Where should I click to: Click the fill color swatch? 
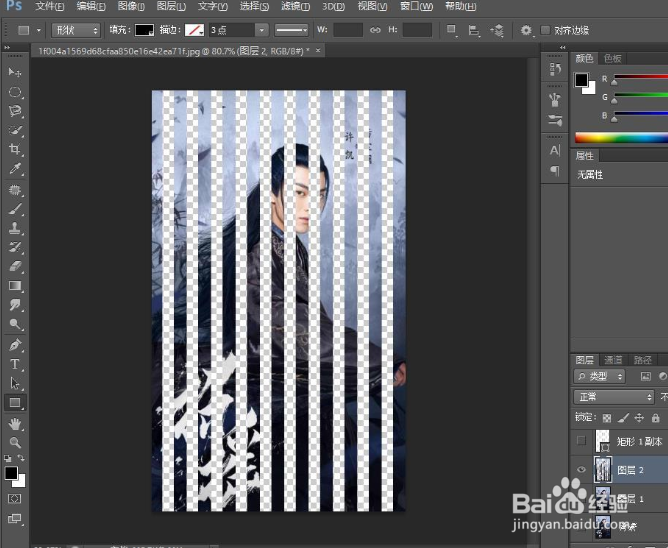point(144,30)
